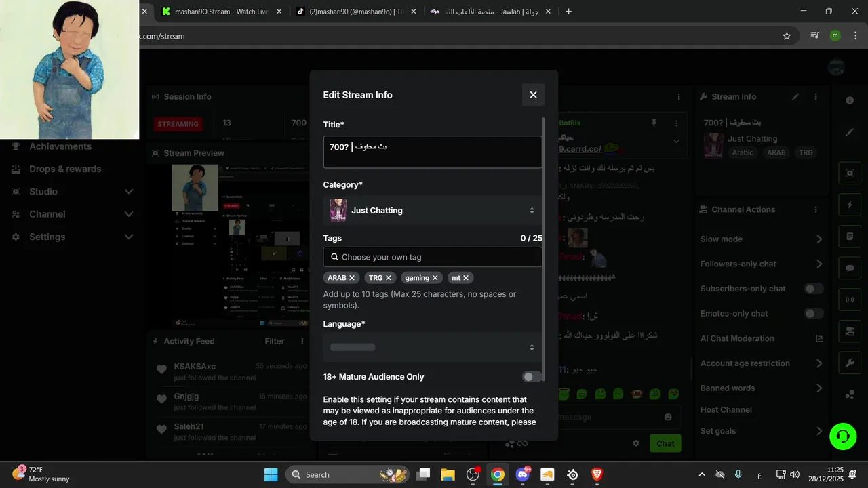Open Filter in Activity Feed
Screen dimensions: 868x488
(275, 341)
